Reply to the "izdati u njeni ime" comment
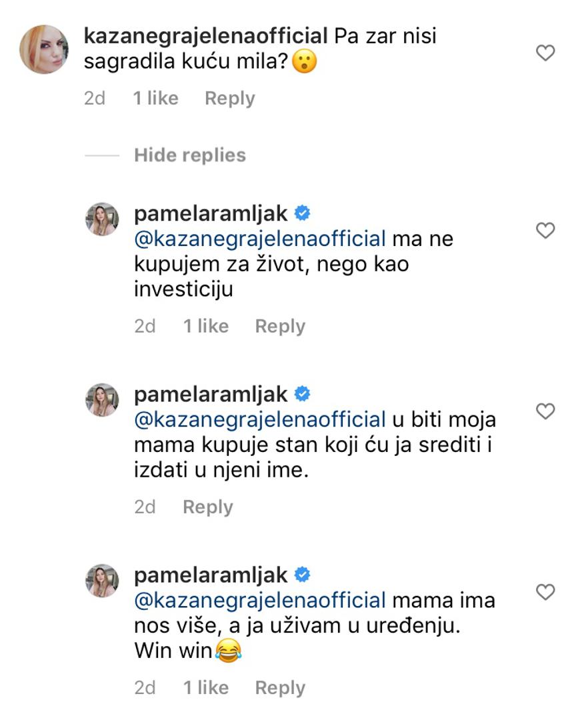 (207, 507)
